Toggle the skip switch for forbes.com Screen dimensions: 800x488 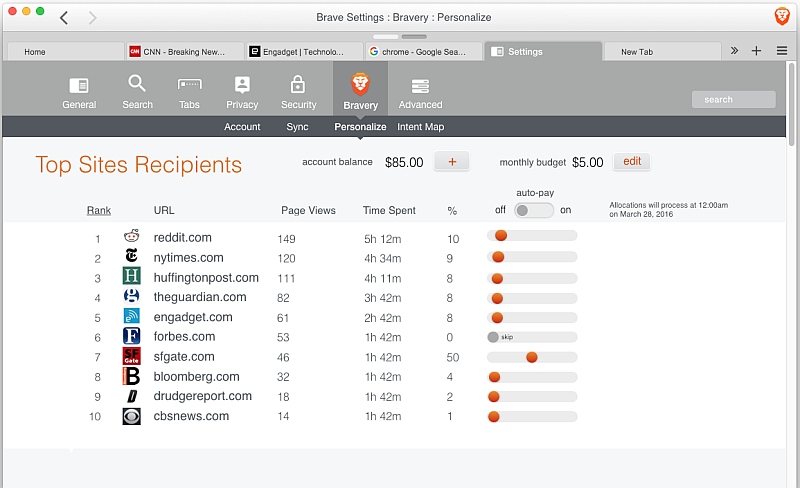[x=493, y=337]
